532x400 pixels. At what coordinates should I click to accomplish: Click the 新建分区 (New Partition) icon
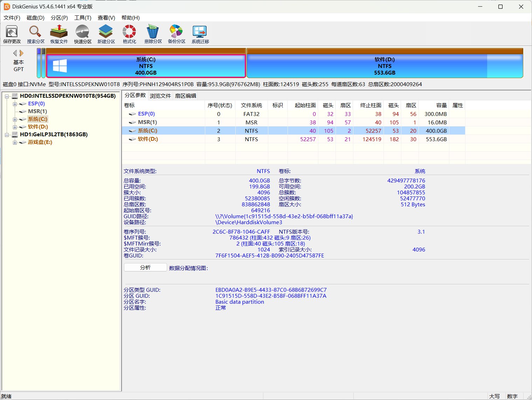[105, 34]
